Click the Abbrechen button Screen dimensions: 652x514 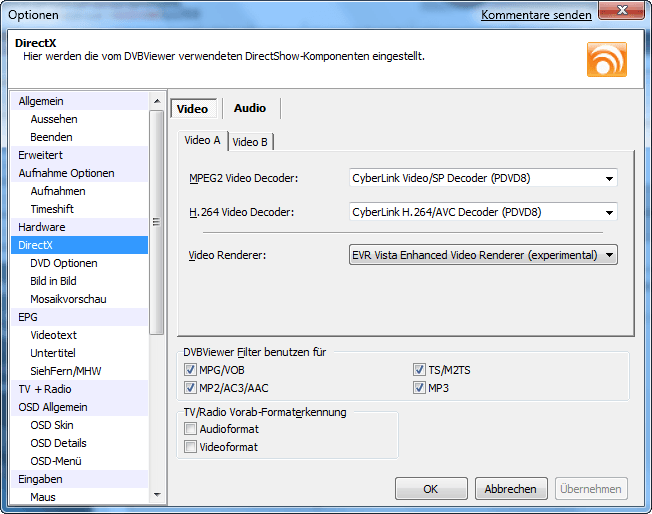[x=511, y=489]
